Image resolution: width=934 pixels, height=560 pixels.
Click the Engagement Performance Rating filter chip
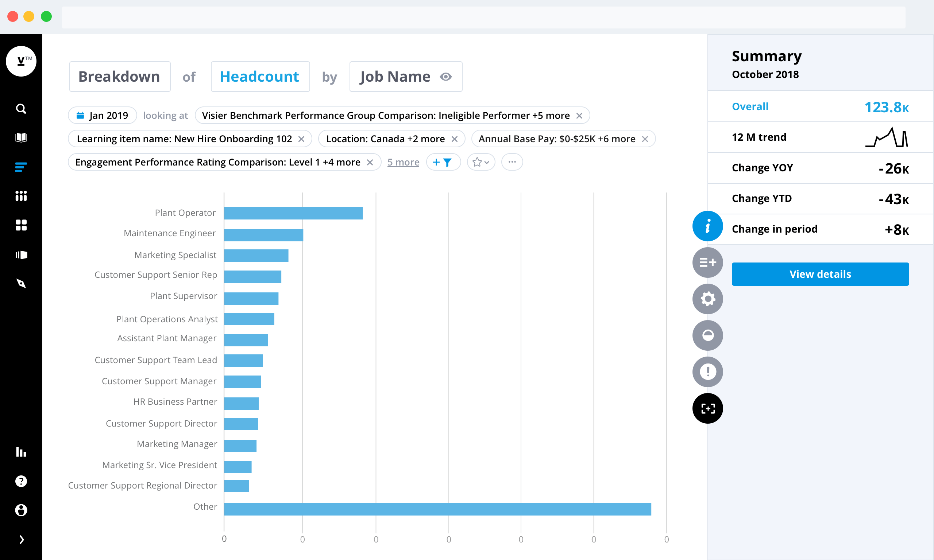(225, 162)
